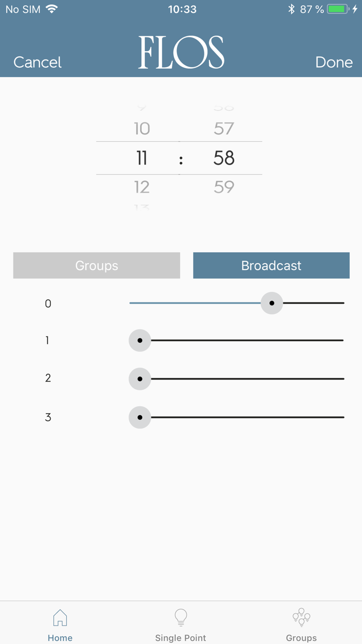Screen dimensions: 362x644
Task: Confirm the schedule with Done
Action: [x=334, y=62]
